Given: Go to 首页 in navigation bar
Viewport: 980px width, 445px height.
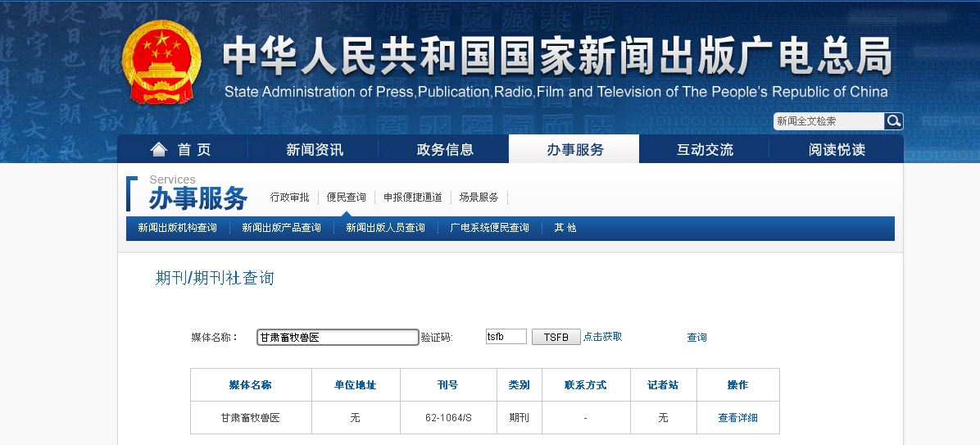Looking at the screenshot, I should point(194,149).
